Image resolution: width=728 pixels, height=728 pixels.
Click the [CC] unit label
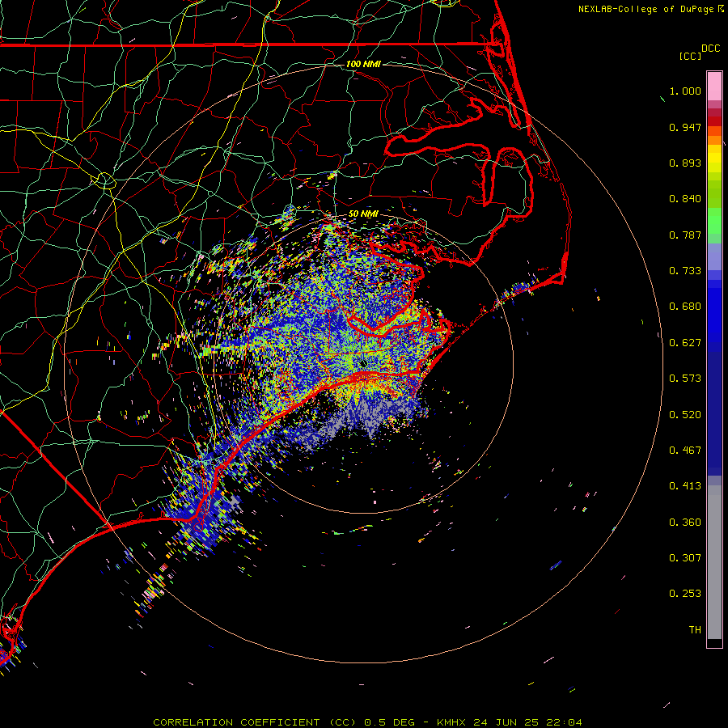pos(690,56)
